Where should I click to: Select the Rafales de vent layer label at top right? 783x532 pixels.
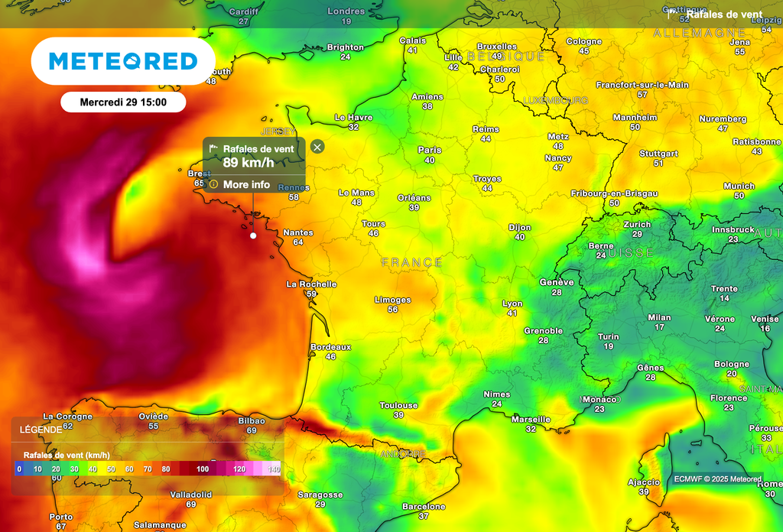[x=724, y=14]
